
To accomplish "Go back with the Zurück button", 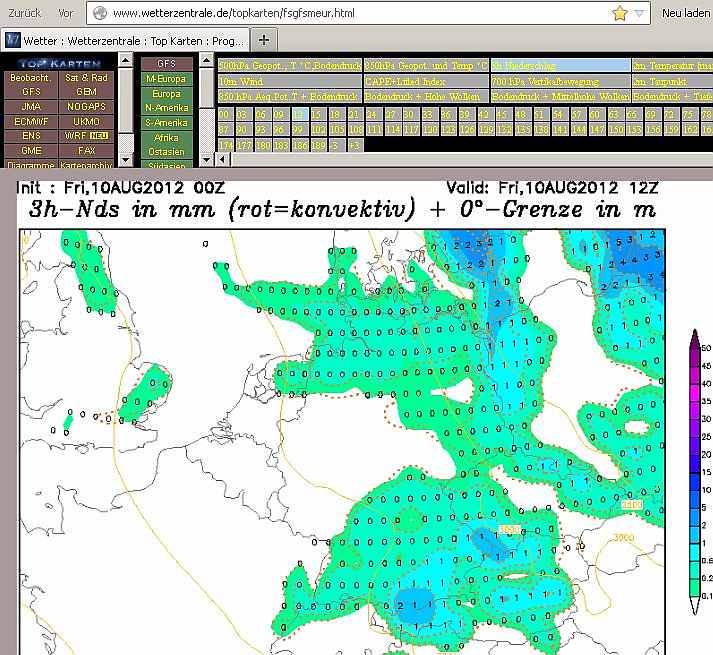I will coord(24,13).
